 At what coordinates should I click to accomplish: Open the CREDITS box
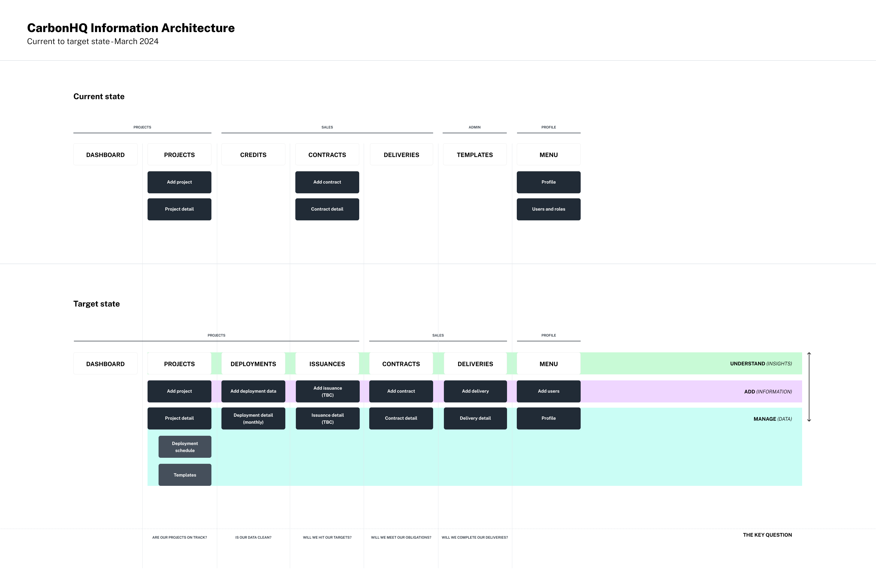coord(253,155)
